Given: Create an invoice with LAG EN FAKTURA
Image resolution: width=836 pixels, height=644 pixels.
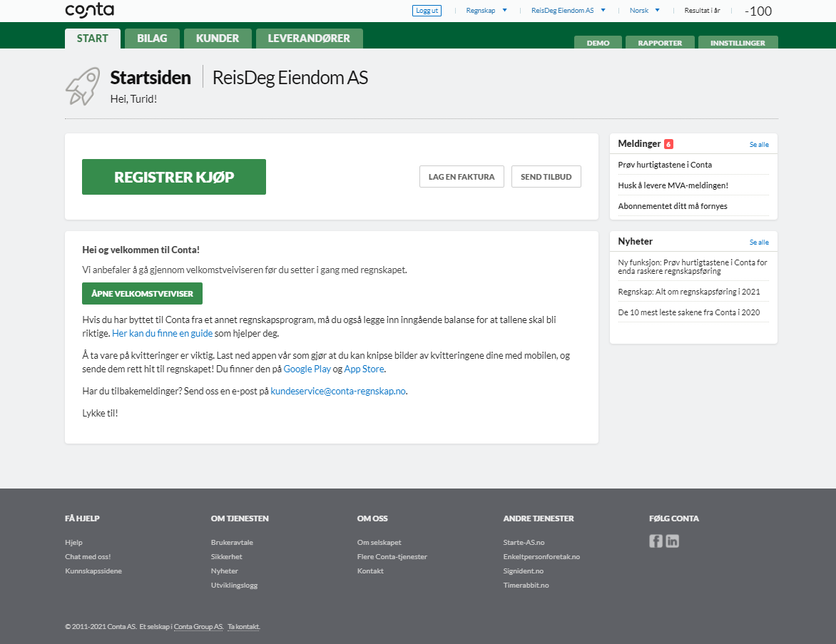Looking at the screenshot, I should click(x=462, y=176).
